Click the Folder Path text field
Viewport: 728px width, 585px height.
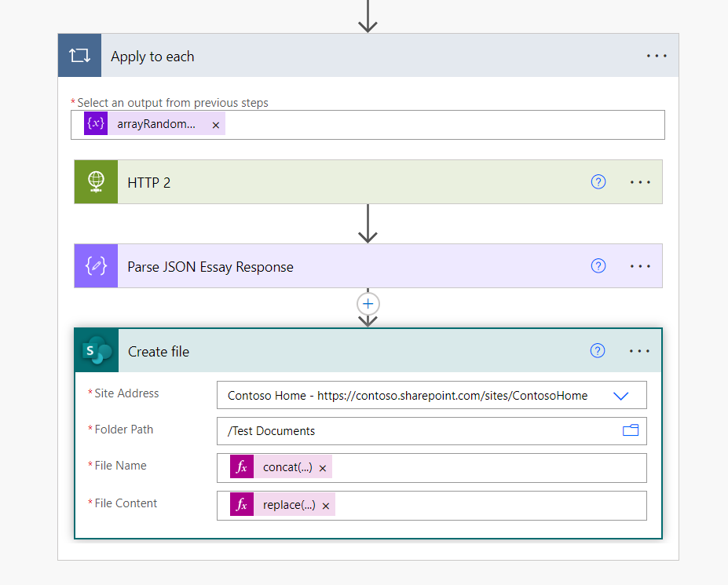416,431
